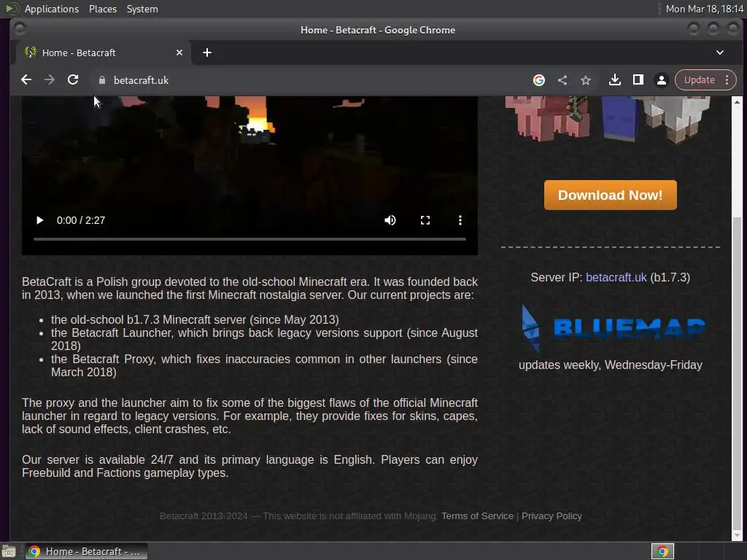Click the forward navigation arrow

pyautogui.click(x=50, y=80)
